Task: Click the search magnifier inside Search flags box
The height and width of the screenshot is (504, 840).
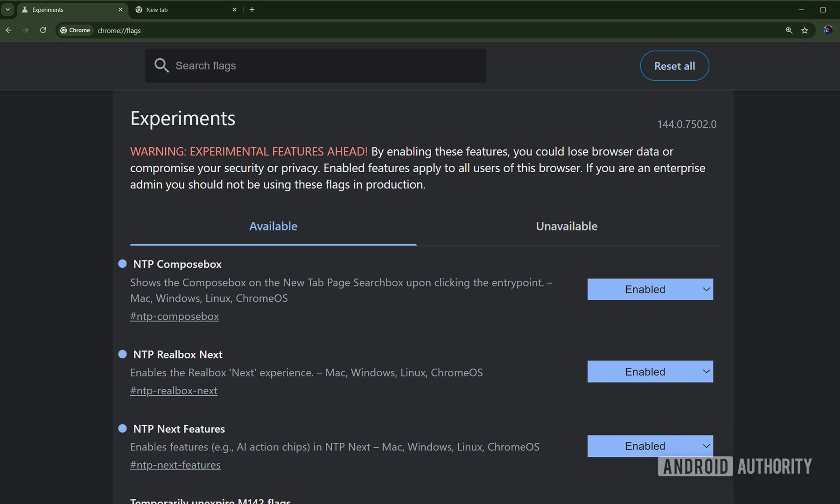Action: click(x=161, y=65)
